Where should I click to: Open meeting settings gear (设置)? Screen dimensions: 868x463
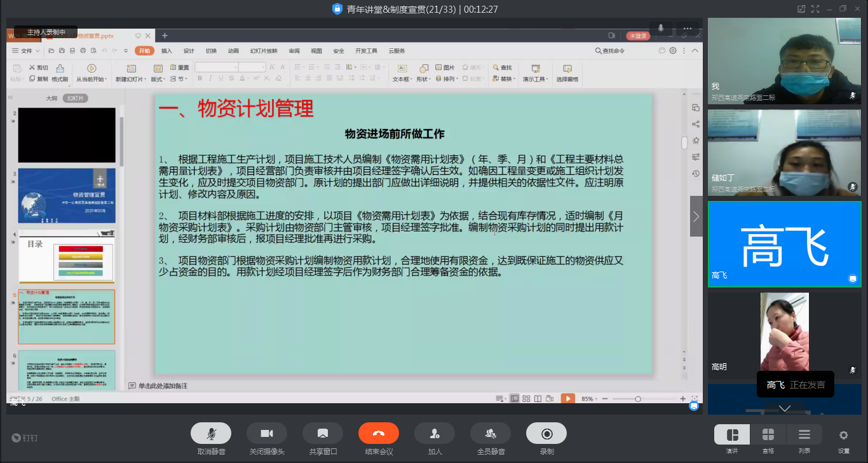pyautogui.click(x=843, y=436)
